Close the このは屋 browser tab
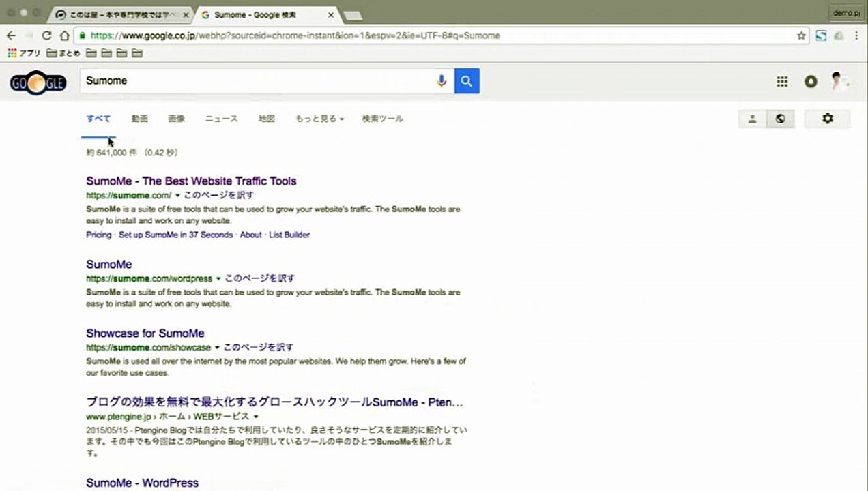 [x=186, y=15]
